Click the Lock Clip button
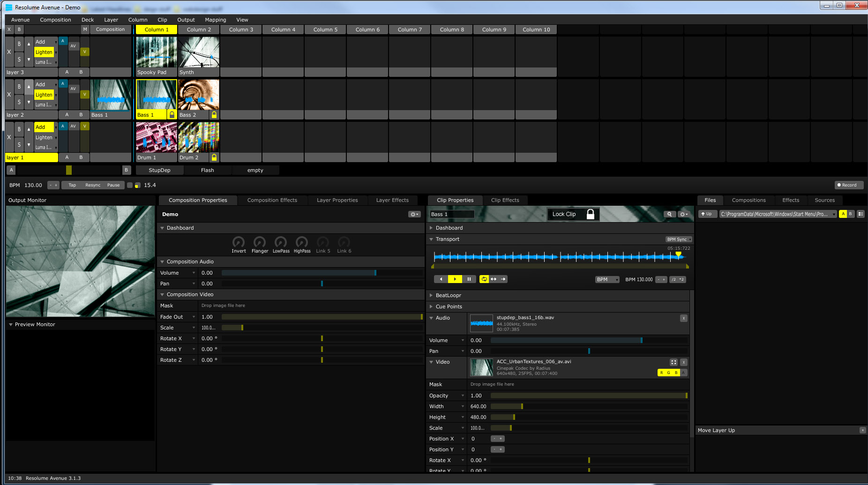 [573, 214]
